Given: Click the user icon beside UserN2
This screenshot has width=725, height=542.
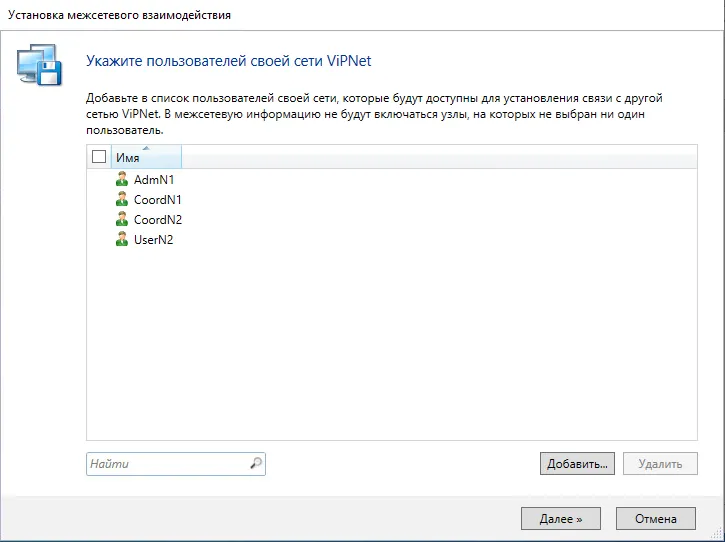Looking at the screenshot, I should click(x=122, y=240).
